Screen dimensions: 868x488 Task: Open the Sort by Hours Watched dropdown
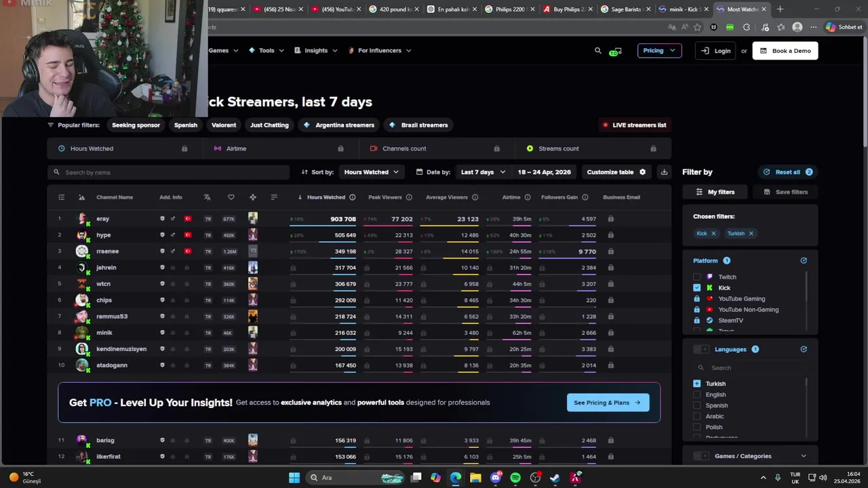point(371,172)
